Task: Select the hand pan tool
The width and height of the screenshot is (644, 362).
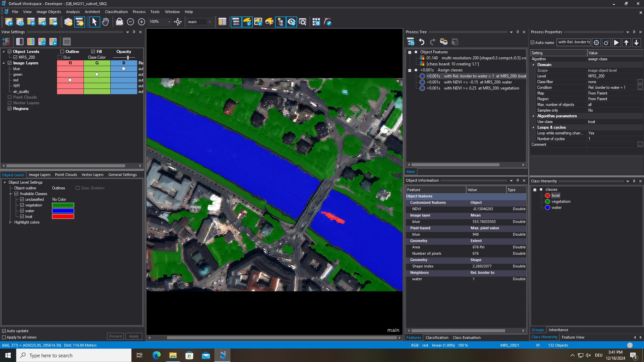Action: (105, 22)
